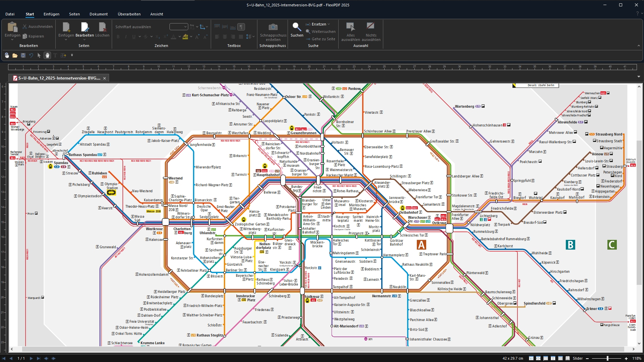Expand the Einfügen paste dropdown arrow
Screen dimensions: 644x362
[12, 40]
